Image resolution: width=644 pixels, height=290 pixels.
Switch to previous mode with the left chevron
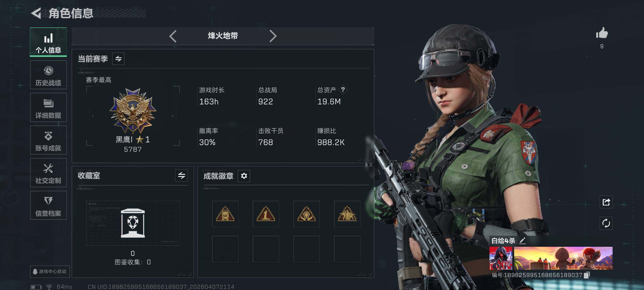click(x=173, y=36)
